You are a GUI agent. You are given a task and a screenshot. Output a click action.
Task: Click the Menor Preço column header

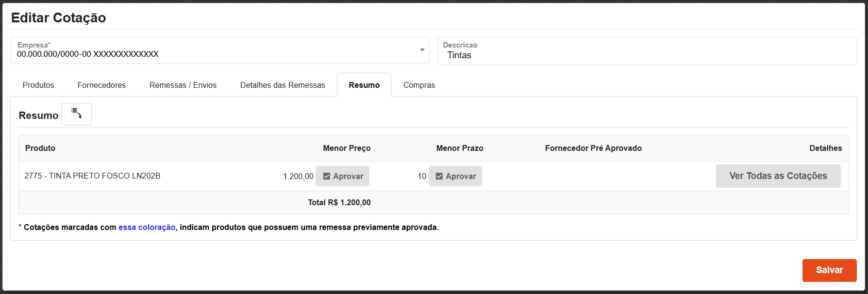click(347, 148)
